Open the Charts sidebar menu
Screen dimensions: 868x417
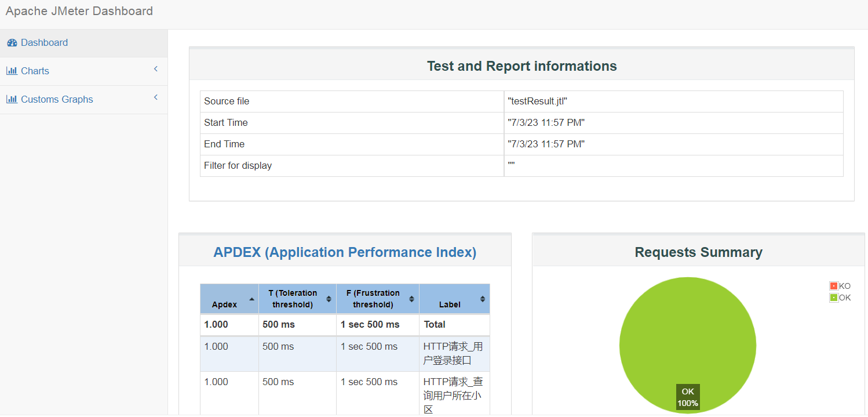[35, 71]
